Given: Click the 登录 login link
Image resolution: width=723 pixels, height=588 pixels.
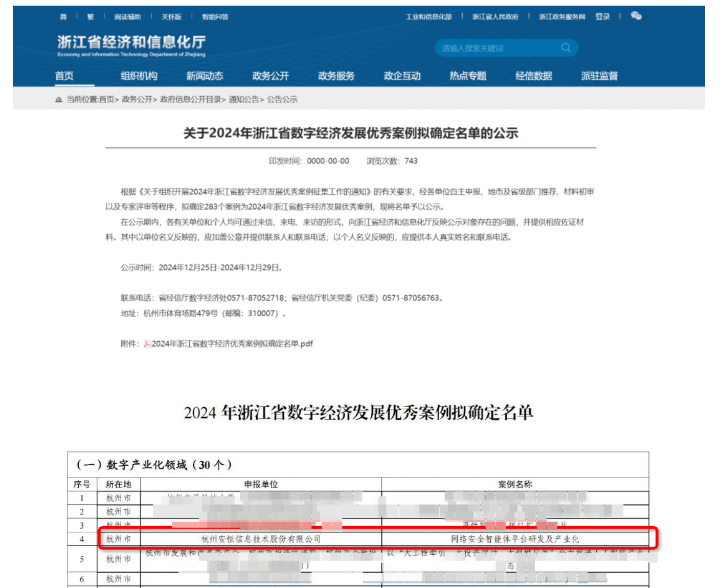Looking at the screenshot, I should (602, 17).
